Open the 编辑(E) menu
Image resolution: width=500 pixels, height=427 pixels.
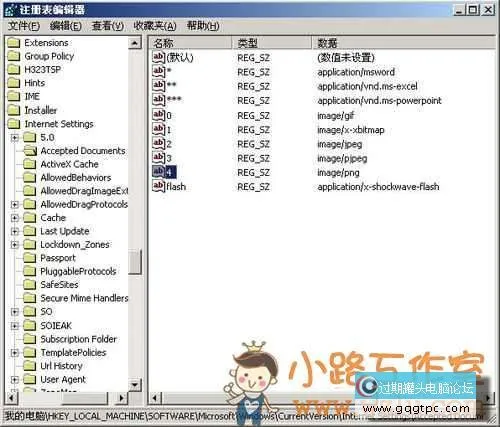click(65, 26)
